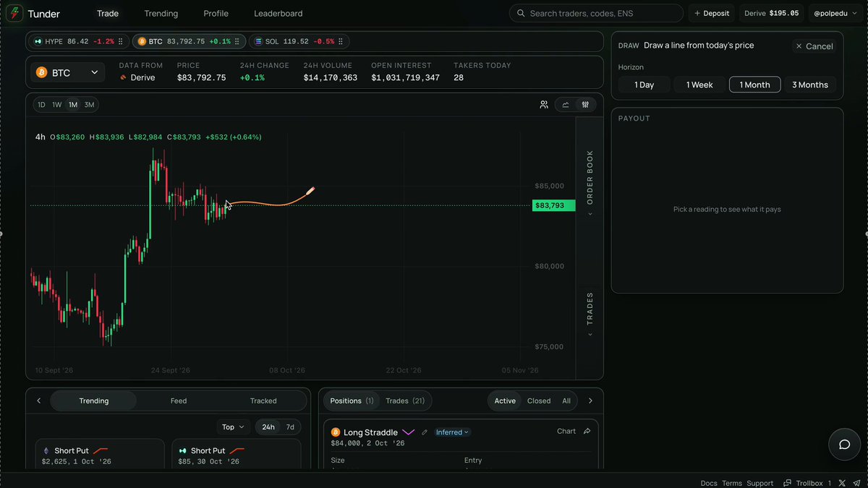Click the $83,793 current price label
Viewport: 868px width, 488px height.
[x=553, y=206]
